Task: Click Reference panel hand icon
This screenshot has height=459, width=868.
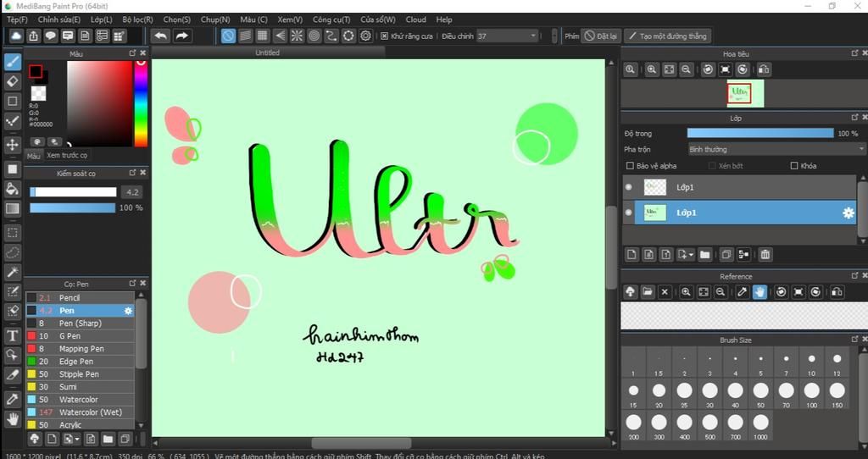Action: coord(759,292)
